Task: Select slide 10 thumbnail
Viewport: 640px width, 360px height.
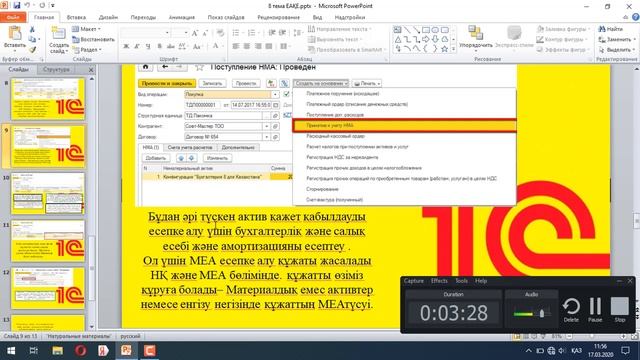Action: pyautogui.click(x=48, y=193)
